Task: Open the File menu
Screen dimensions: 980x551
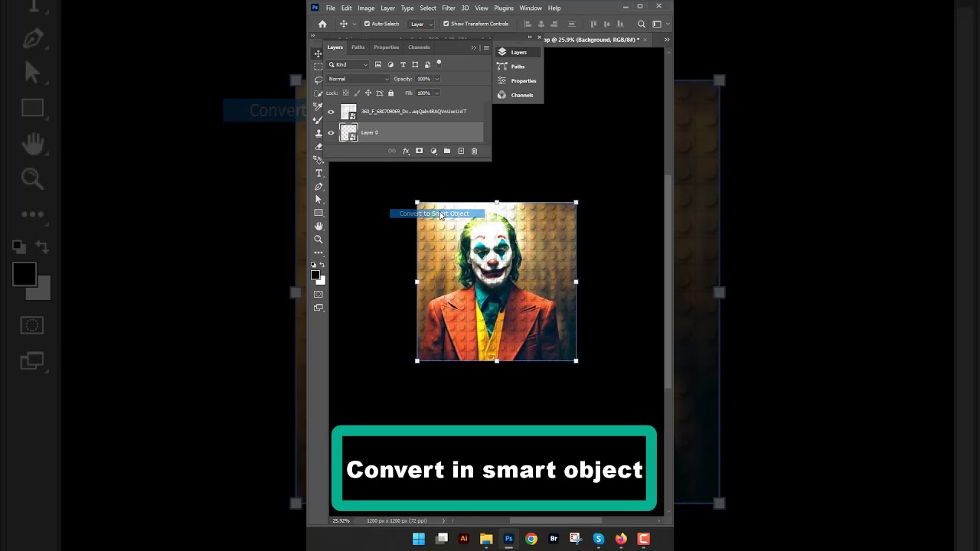Action: [x=330, y=8]
